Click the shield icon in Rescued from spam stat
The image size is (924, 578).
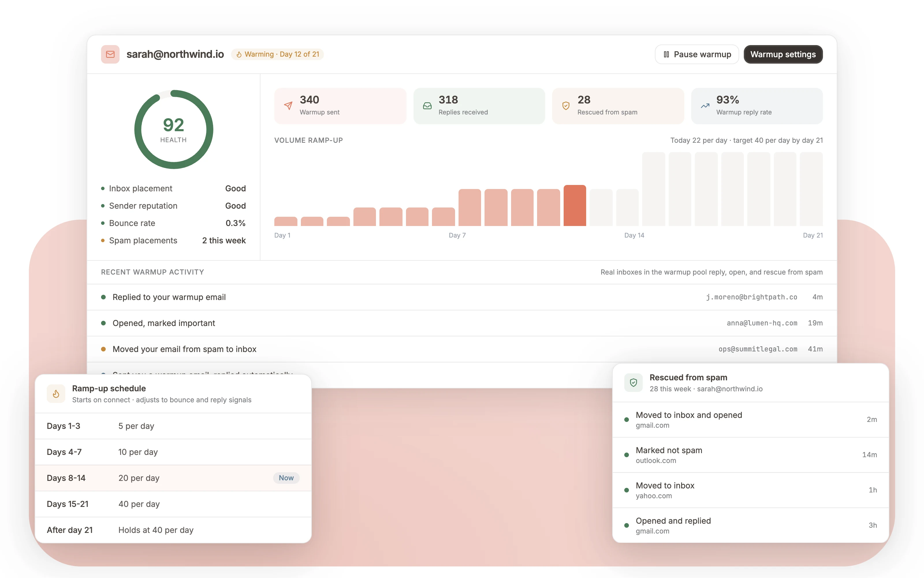(566, 105)
